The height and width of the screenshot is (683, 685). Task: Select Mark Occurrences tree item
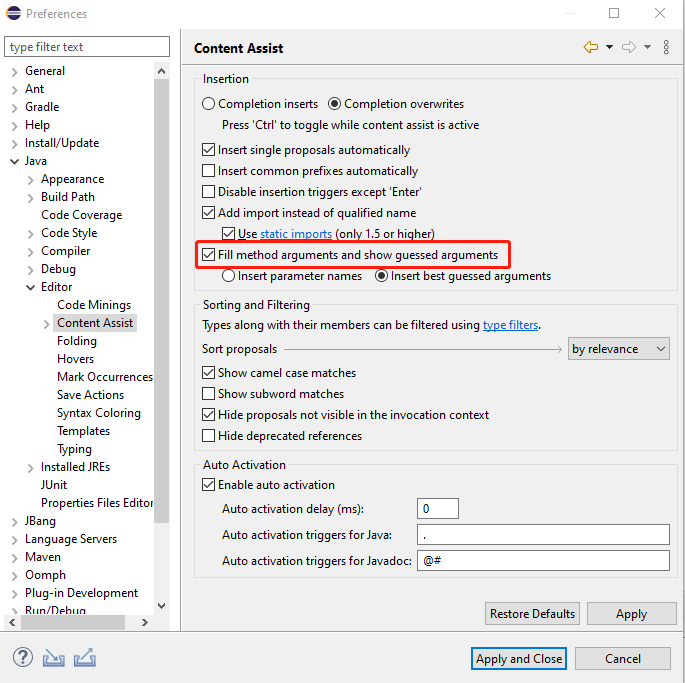pyautogui.click(x=105, y=377)
